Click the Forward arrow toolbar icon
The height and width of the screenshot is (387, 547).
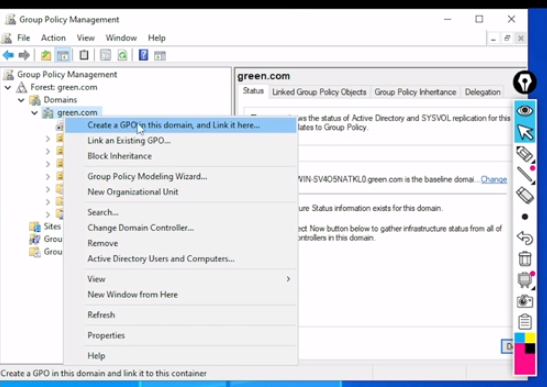click(24, 55)
